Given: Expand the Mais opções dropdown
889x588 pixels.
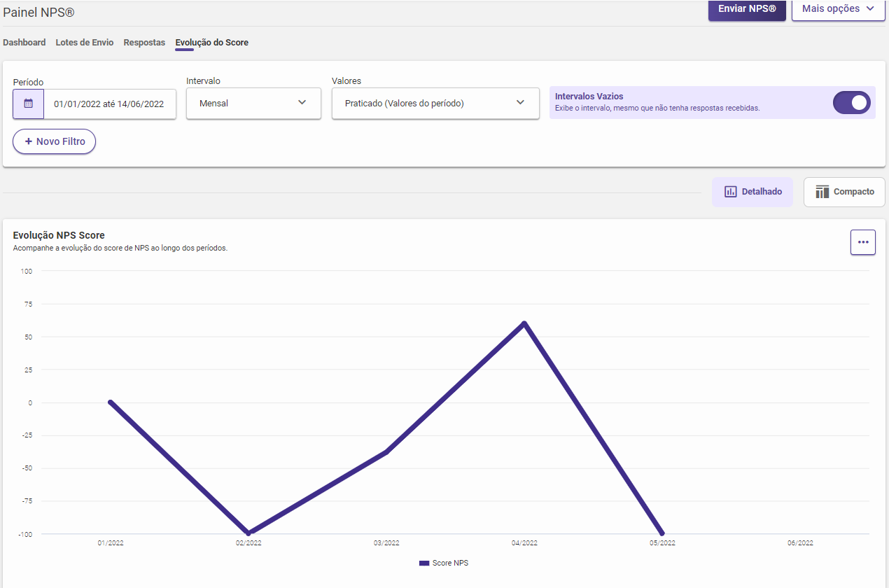Looking at the screenshot, I should click(x=838, y=9).
